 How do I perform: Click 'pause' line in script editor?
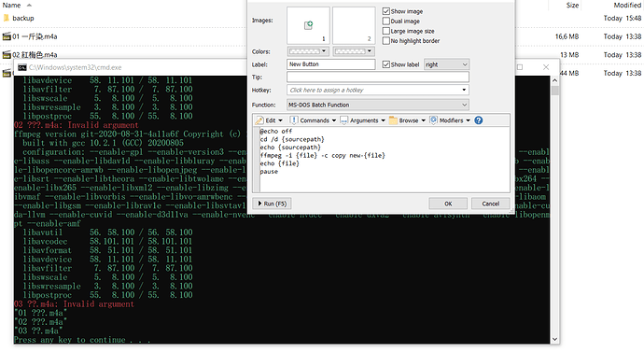pos(269,172)
